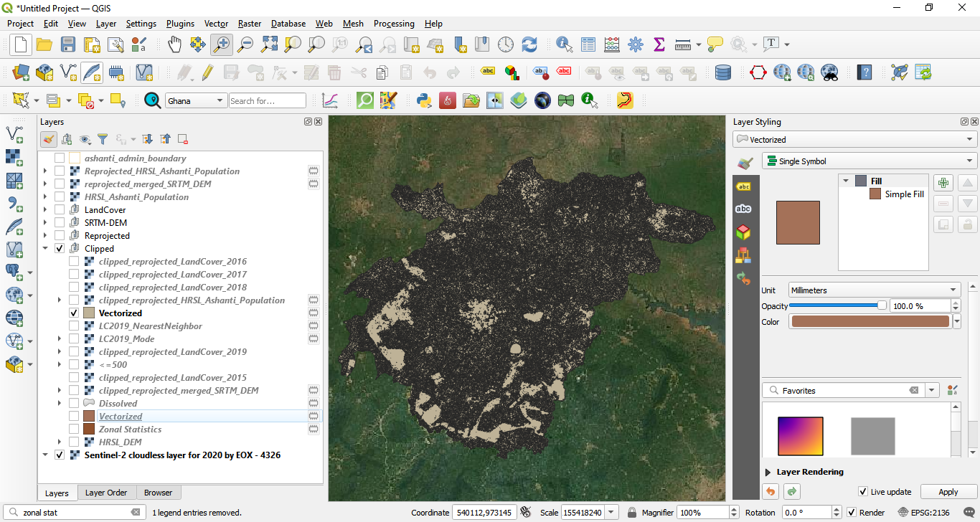Enable the Zonal Statistics layer checkbox
Image resolution: width=980 pixels, height=522 pixels.
(74, 430)
